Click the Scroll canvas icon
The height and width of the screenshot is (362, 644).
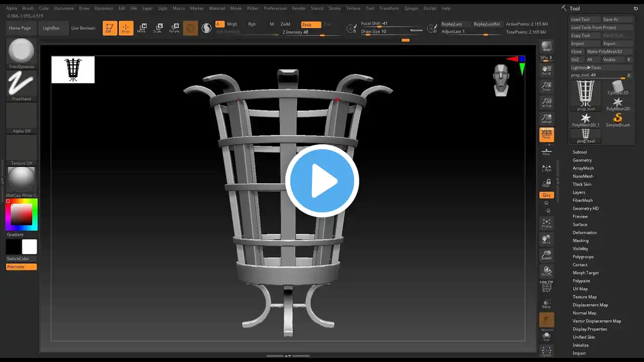click(x=546, y=70)
